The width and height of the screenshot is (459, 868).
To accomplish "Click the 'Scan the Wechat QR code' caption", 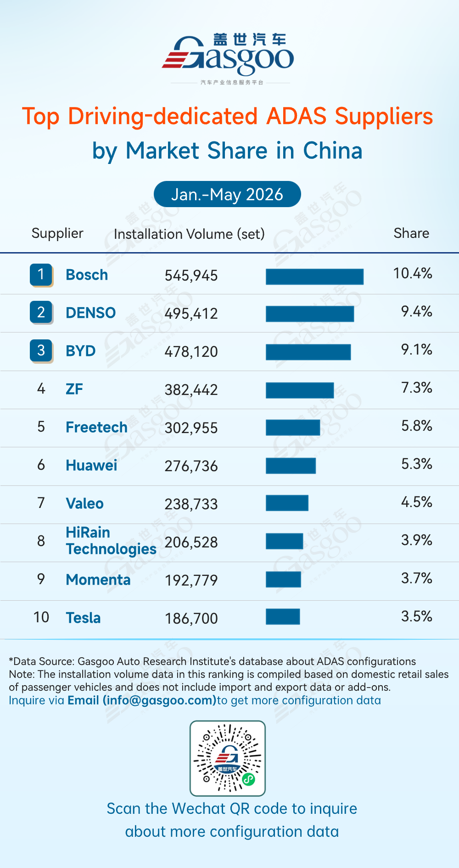I will (232, 820).
